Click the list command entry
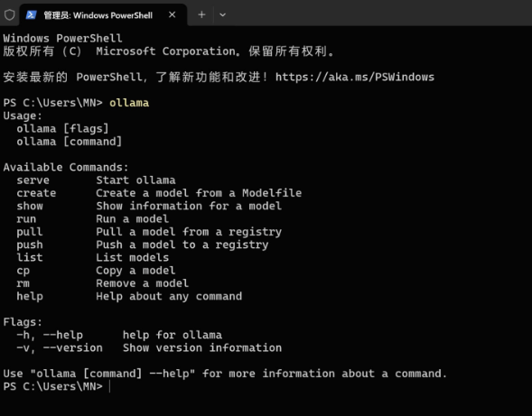532x416 pixels. (30, 257)
